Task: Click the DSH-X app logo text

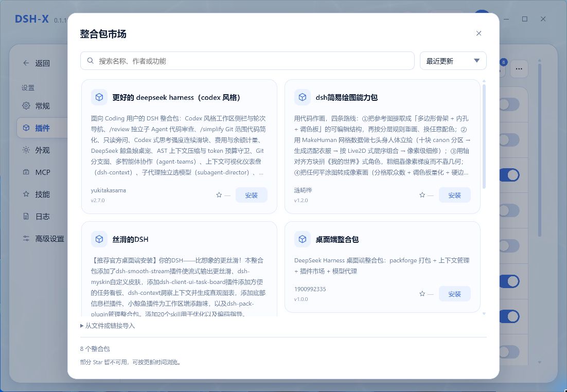Action: pyautogui.click(x=32, y=19)
